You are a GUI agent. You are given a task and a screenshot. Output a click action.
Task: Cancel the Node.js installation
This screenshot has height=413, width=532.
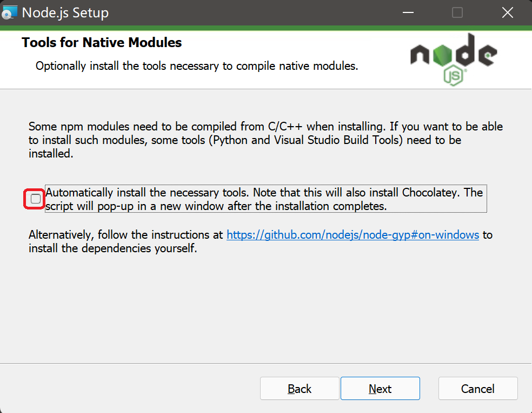[478, 389]
